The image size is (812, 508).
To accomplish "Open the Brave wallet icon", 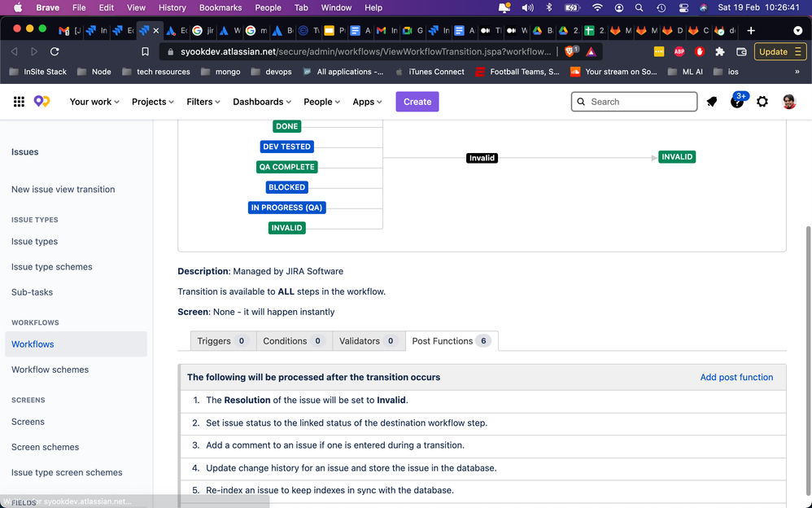I will (x=741, y=51).
